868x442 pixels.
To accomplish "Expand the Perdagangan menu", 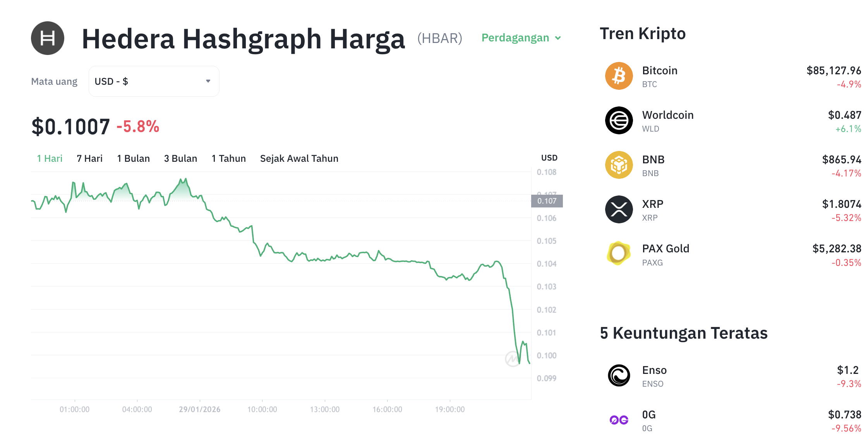I will coord(521,38).
